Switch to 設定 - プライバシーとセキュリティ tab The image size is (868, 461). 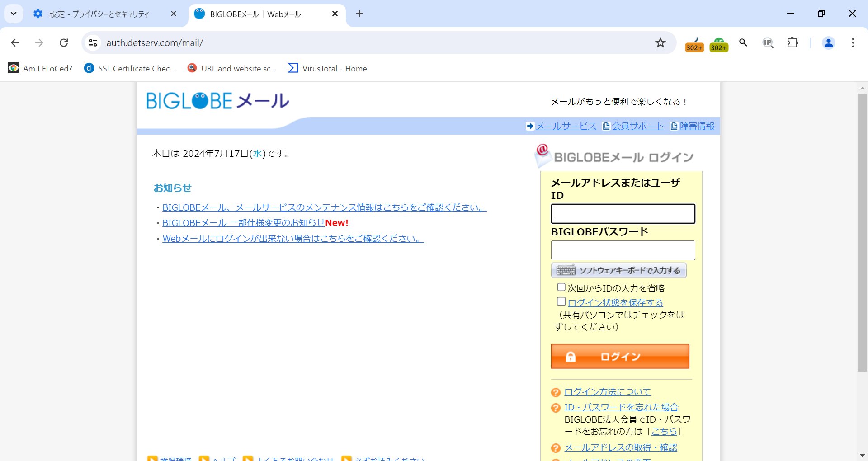point(99,14)
